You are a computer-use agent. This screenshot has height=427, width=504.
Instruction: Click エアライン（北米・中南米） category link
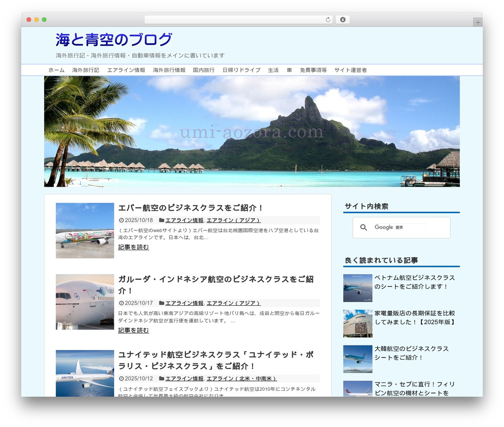(242, 379)
